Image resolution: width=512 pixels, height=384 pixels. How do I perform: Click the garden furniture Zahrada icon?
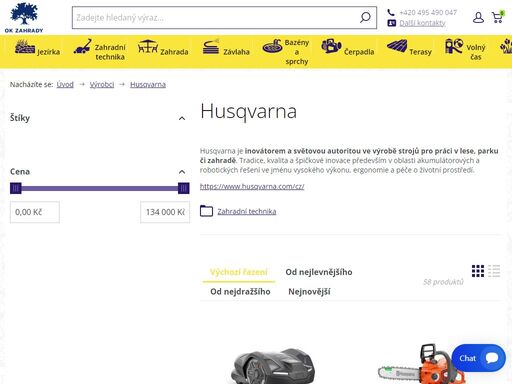148,46
